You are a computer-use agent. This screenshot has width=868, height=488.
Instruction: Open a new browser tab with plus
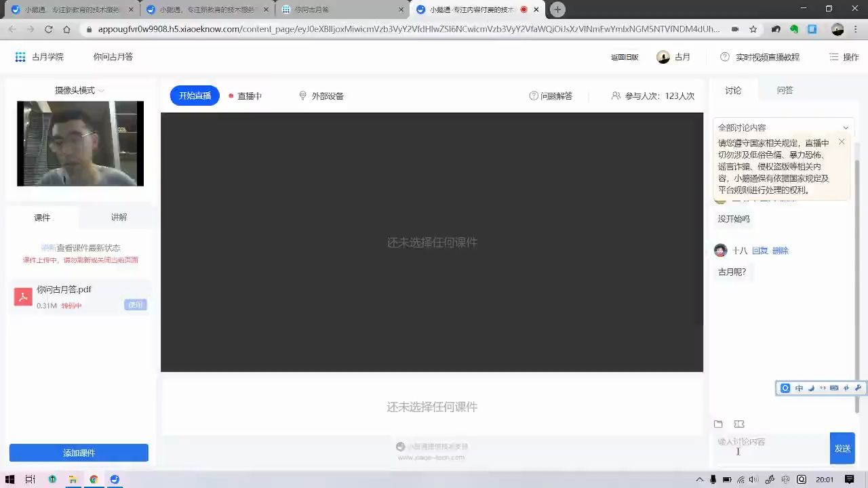click(x=557, y=9)
